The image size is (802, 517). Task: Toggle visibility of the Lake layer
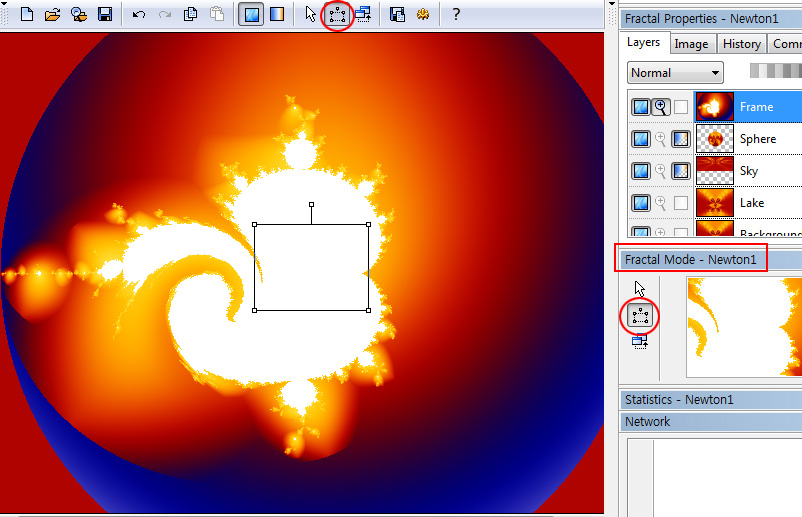click(x=641, y=203)
